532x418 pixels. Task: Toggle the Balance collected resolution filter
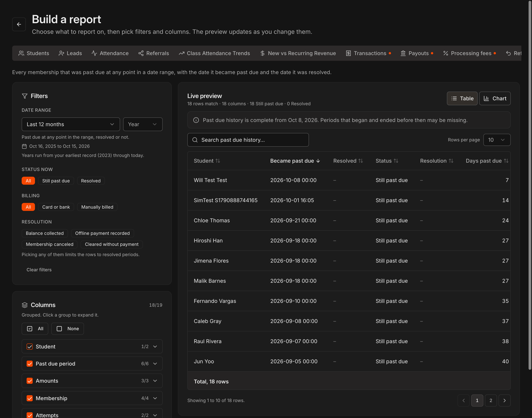click(44, 233)
